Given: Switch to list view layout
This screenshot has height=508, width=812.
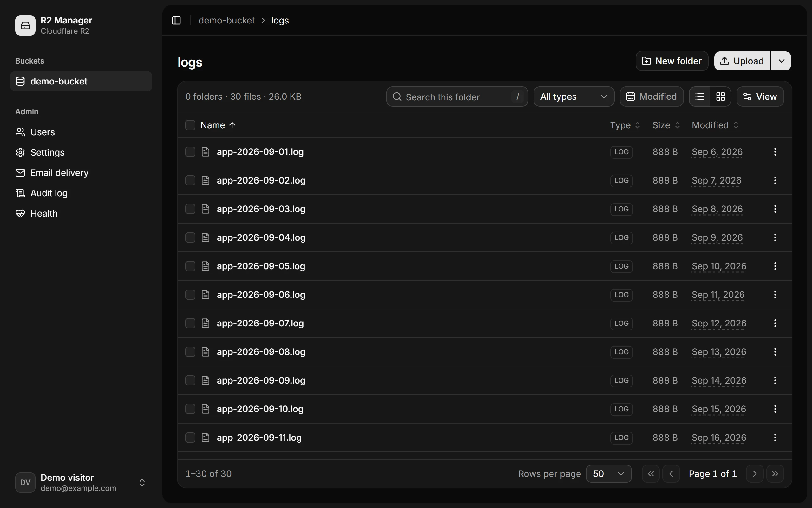Looking at the screenshot, I should (700, 97).
